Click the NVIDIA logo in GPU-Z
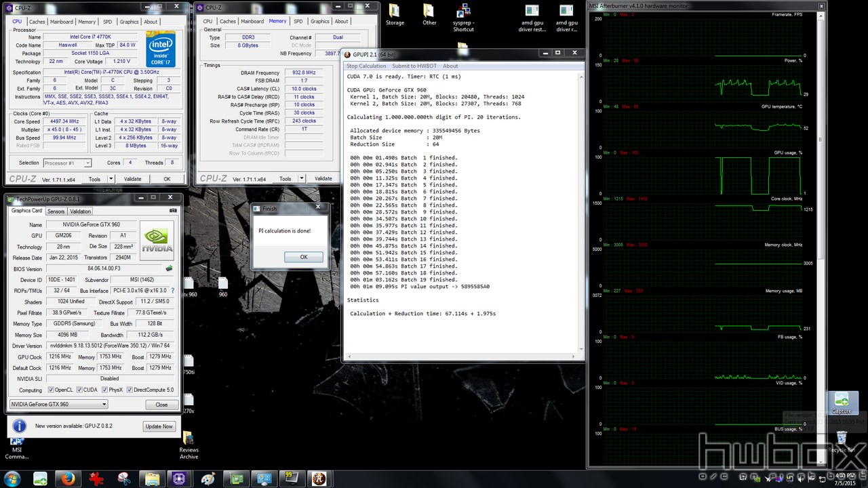The image size is (868, 488). [156, 241]
